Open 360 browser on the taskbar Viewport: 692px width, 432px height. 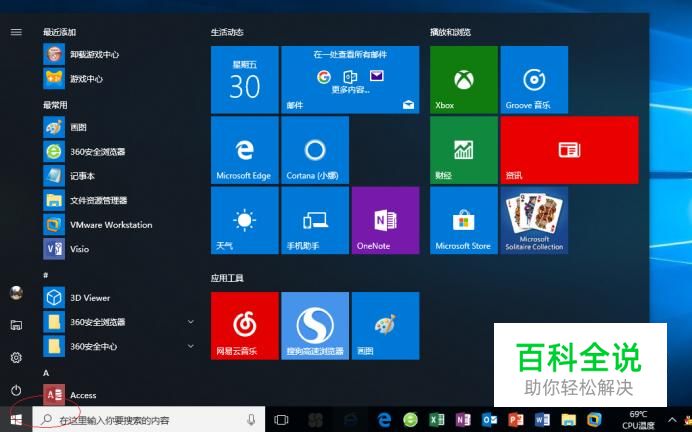point(410,420)
